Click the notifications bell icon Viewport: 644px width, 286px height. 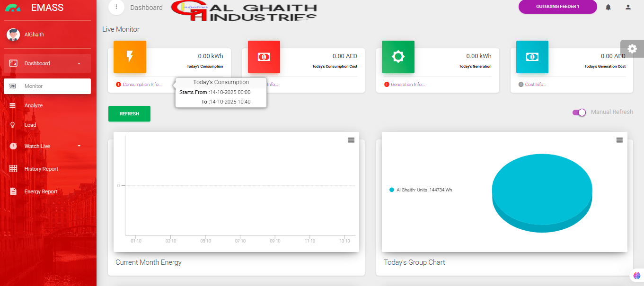608,7
